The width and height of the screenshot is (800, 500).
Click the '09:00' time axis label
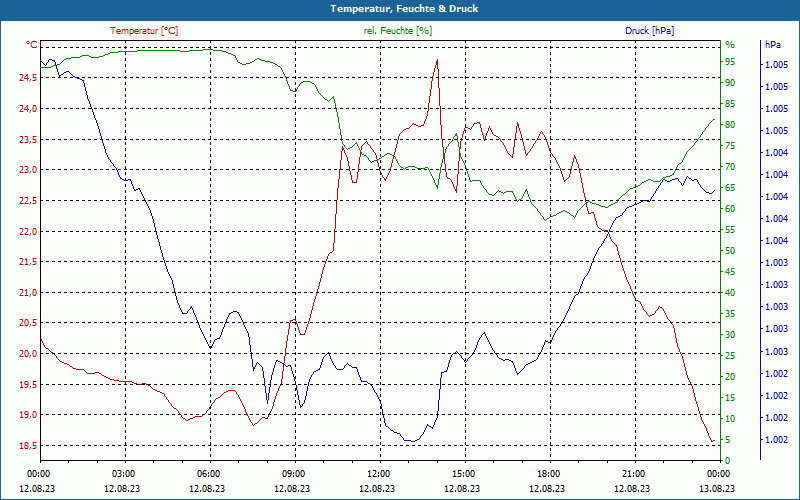click(294, 473)
